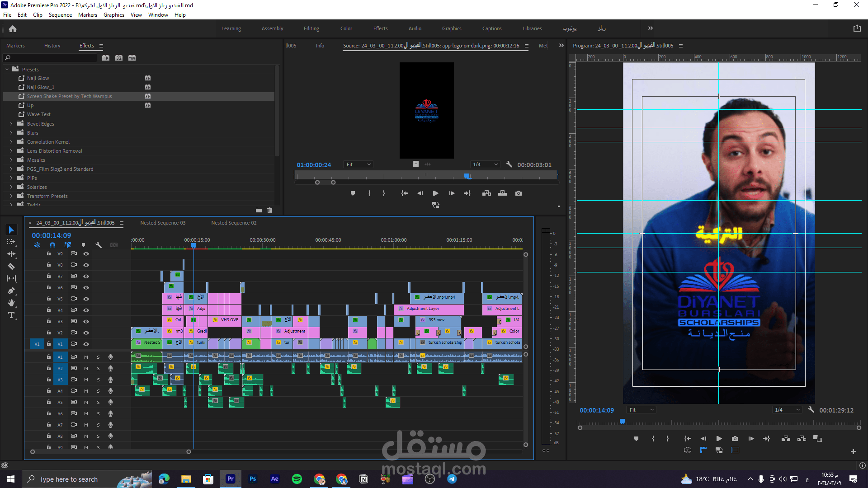This screenshot has width=868, height=488.
Task: Solo audio track A1
Action: (98, 357)
